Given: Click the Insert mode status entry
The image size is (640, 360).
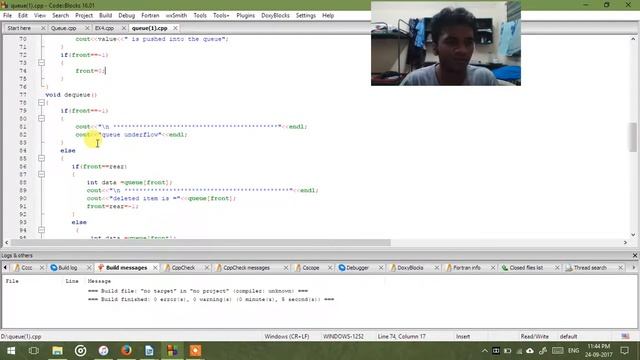Looking at the screenshot, I should [x=463, y=337].
